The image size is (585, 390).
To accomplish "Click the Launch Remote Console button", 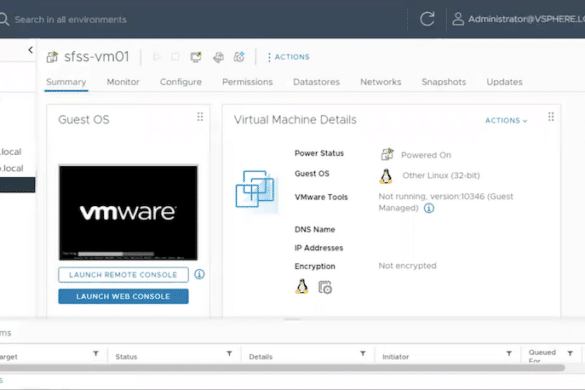I will coord(123,275).
